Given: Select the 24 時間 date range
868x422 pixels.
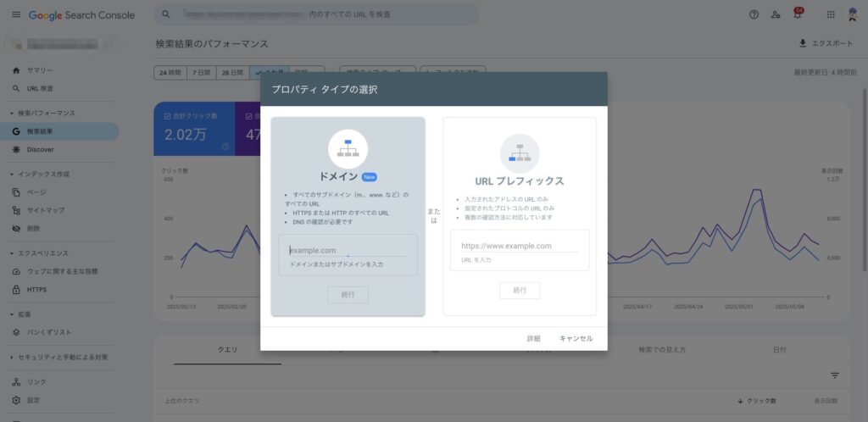Looking at the screenshot, I should click(x=170, y=73).
